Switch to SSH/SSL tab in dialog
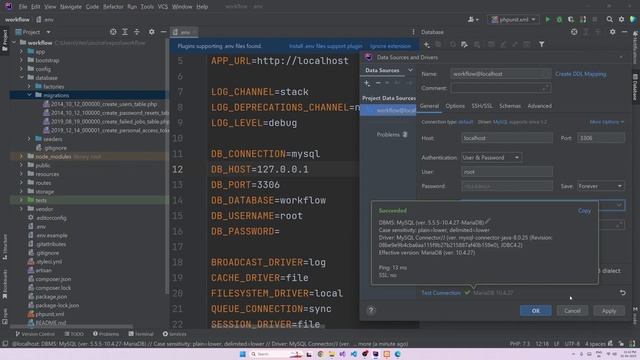 [482, 106]
